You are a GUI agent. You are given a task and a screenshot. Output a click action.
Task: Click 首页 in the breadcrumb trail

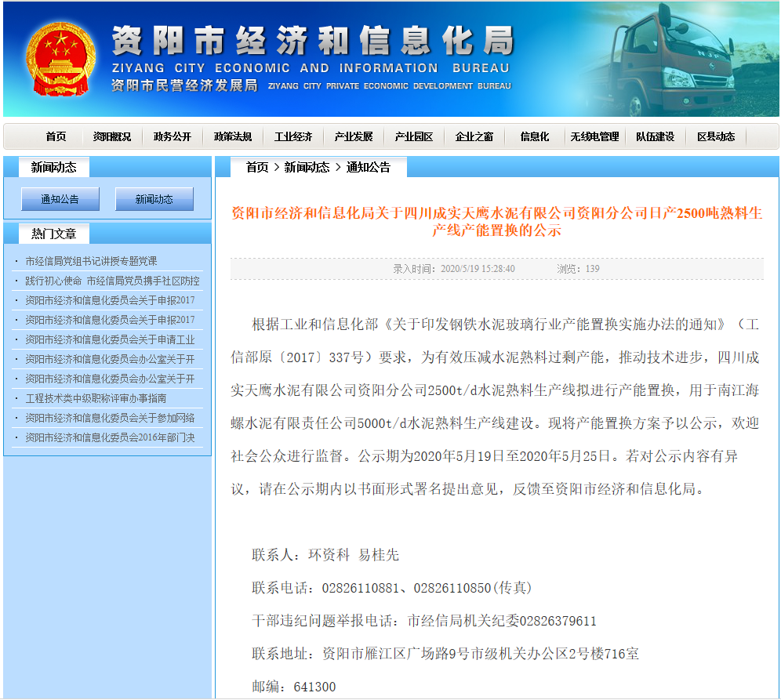pos(257,167)
